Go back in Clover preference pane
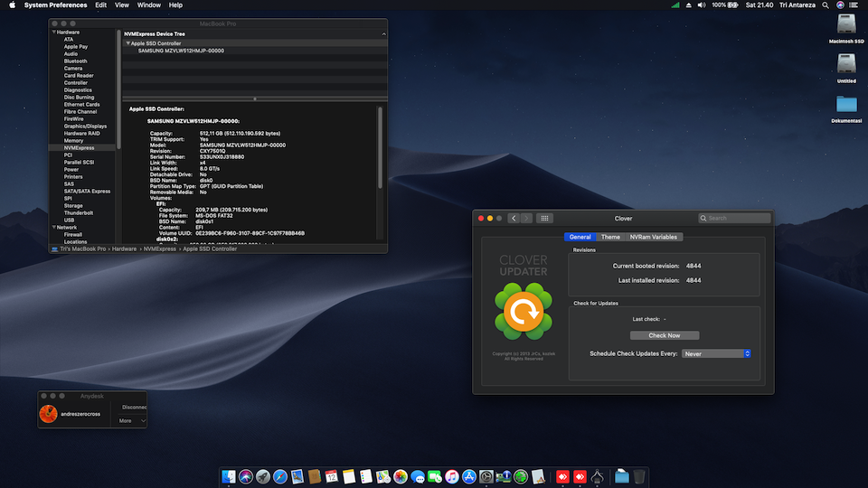Image resolution: width=868 pixels, height=488 pixels. tap(514, 218)
